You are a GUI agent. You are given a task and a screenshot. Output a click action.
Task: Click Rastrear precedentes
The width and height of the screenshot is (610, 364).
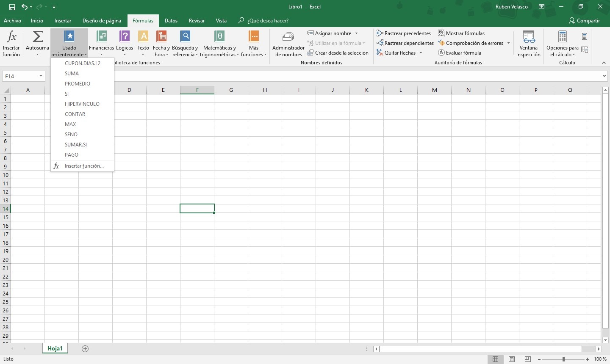[x=404, y=33]
